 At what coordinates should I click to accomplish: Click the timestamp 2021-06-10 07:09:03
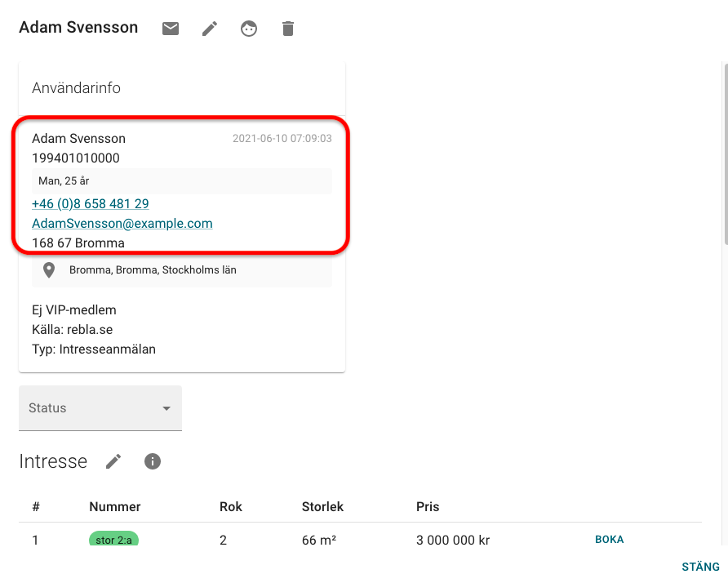click(282, 138)
